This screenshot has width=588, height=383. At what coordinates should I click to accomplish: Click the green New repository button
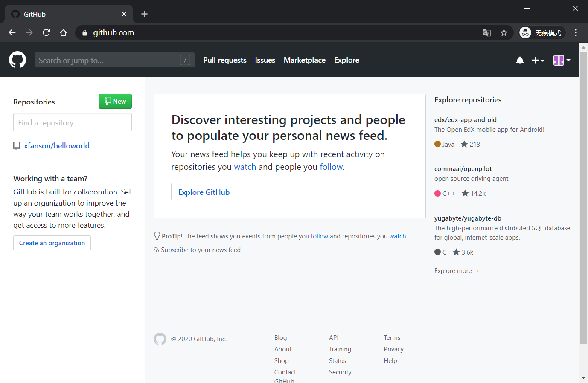(115, 102)
